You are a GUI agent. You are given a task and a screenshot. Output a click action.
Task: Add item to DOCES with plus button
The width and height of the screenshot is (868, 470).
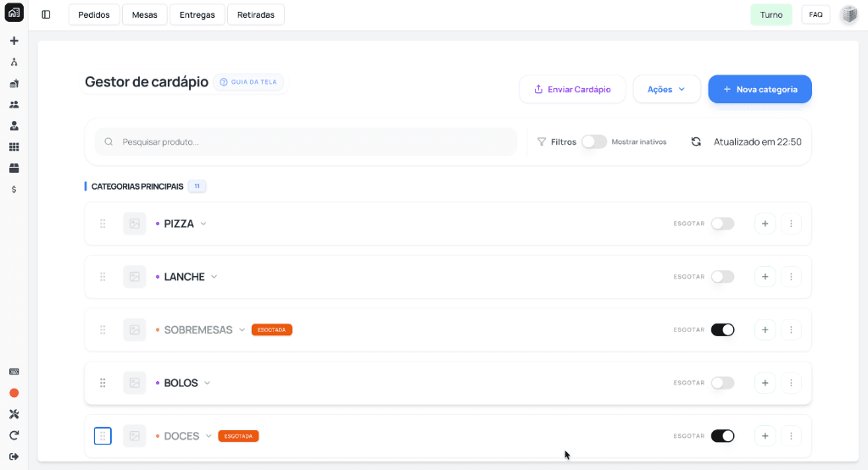[x=765, y=436]
